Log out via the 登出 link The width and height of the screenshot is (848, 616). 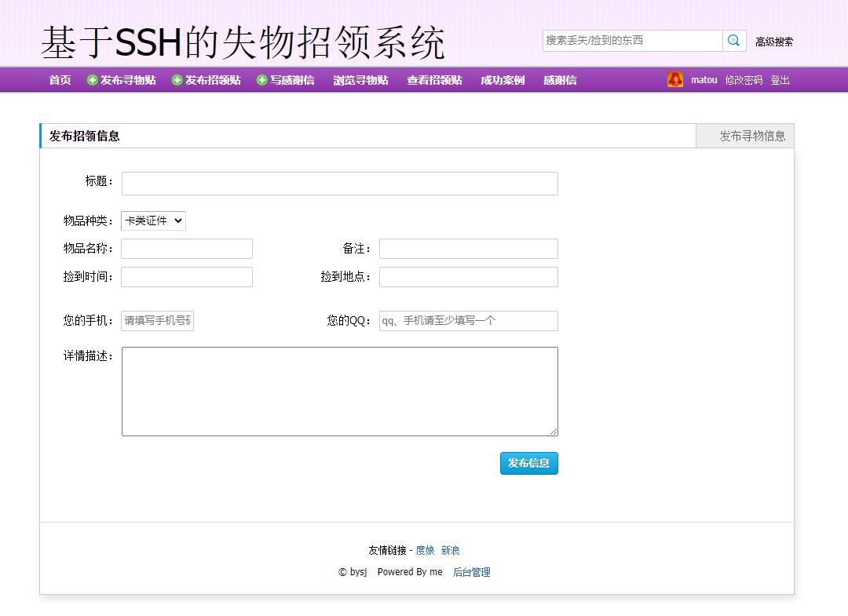click(x=780, y=79)
